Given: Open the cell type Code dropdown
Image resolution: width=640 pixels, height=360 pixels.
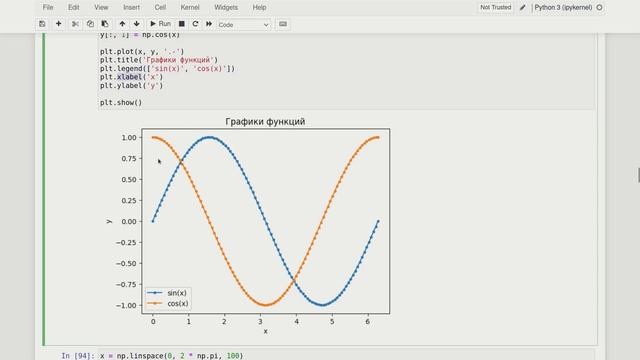Looking at the screenshot, I should coord(244,24).
